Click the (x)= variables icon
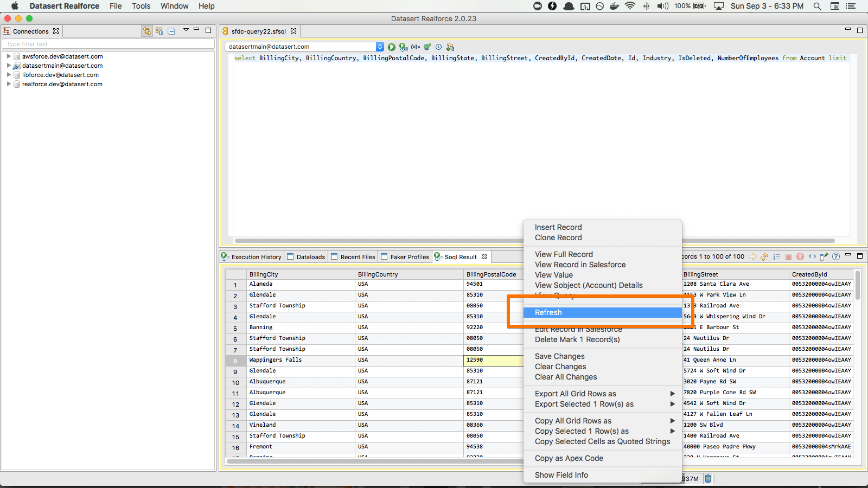This screenshot has width=868, height=488. point(415,47)
